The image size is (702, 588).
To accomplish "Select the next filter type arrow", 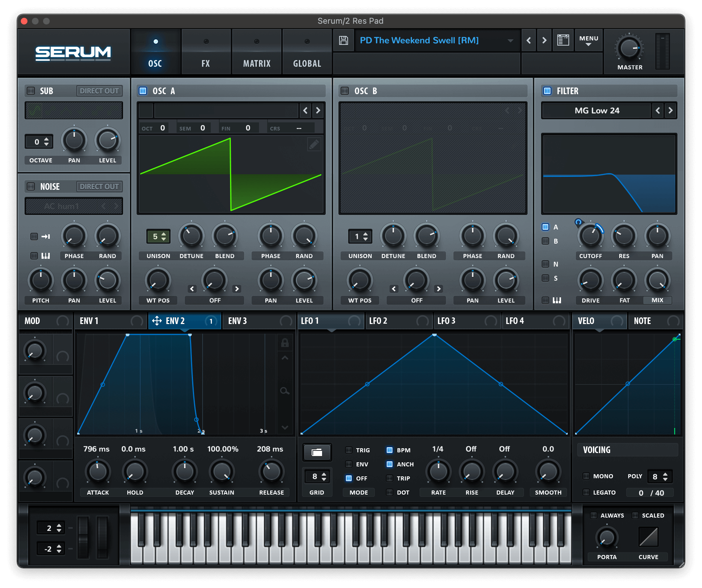I will point(670,110).
